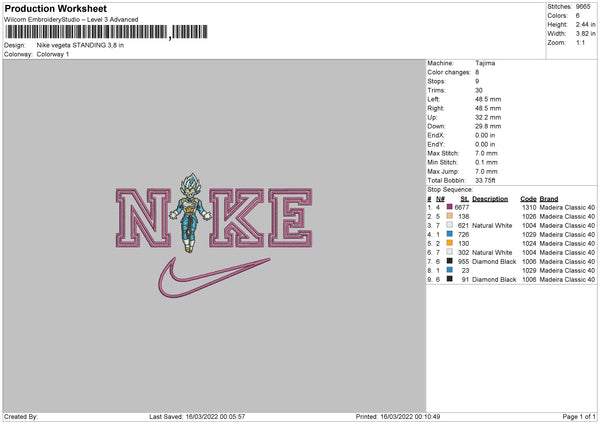
Task: Select "Madeira Classic 40" in stop 1 row
Action: 567,207
